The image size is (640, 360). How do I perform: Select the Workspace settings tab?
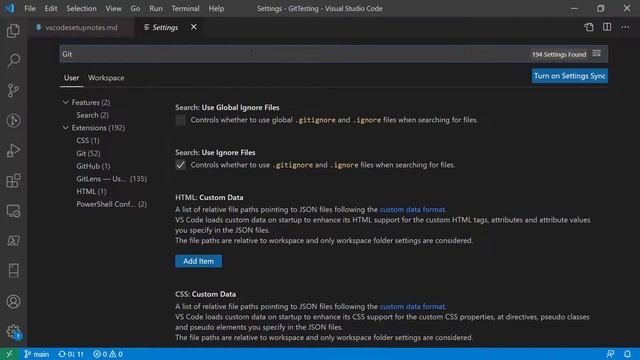[x=106, y=78]
